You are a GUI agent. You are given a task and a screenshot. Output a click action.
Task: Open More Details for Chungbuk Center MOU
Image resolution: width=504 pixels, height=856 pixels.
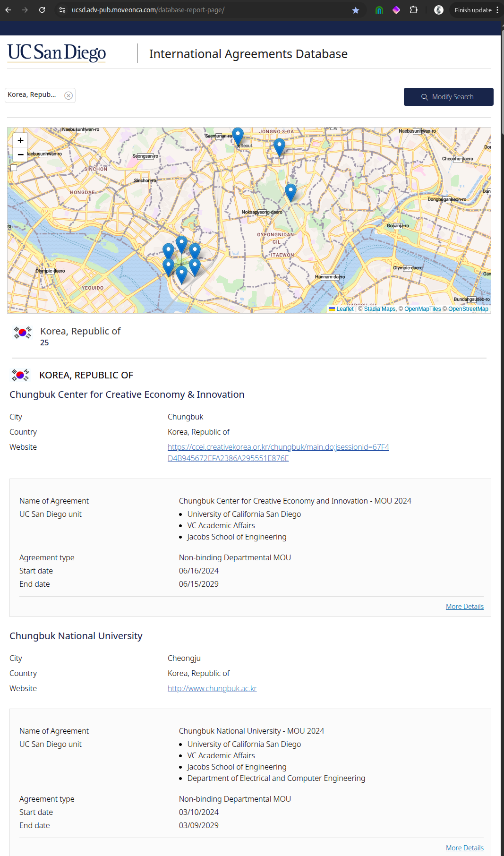pos(465,607)
